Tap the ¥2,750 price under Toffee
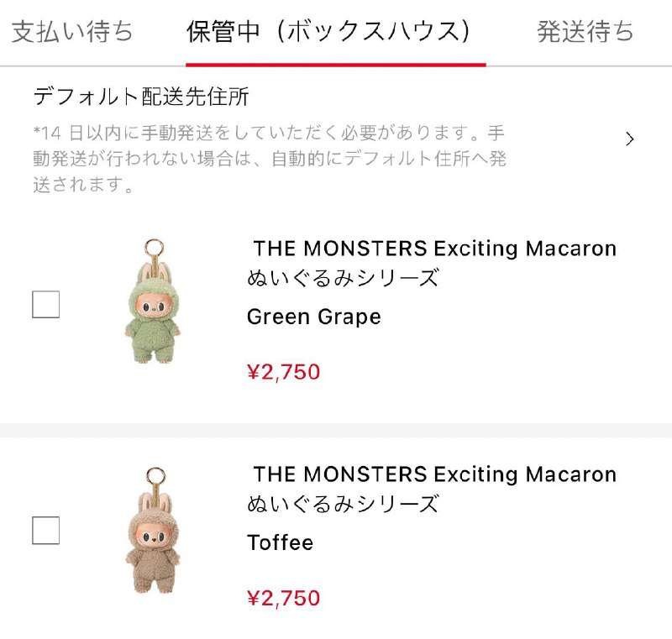The height and width of the screenshot is (639, 672). coord(283,598)
